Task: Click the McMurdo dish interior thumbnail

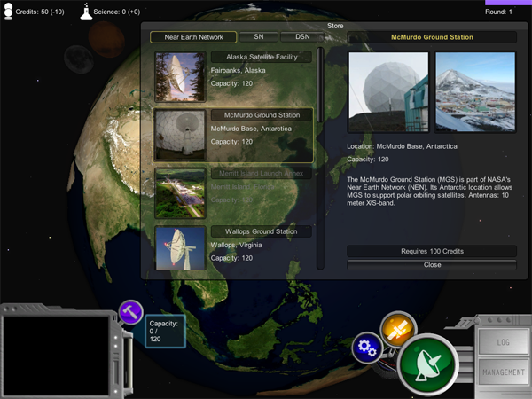Action: tap(180, 135)
